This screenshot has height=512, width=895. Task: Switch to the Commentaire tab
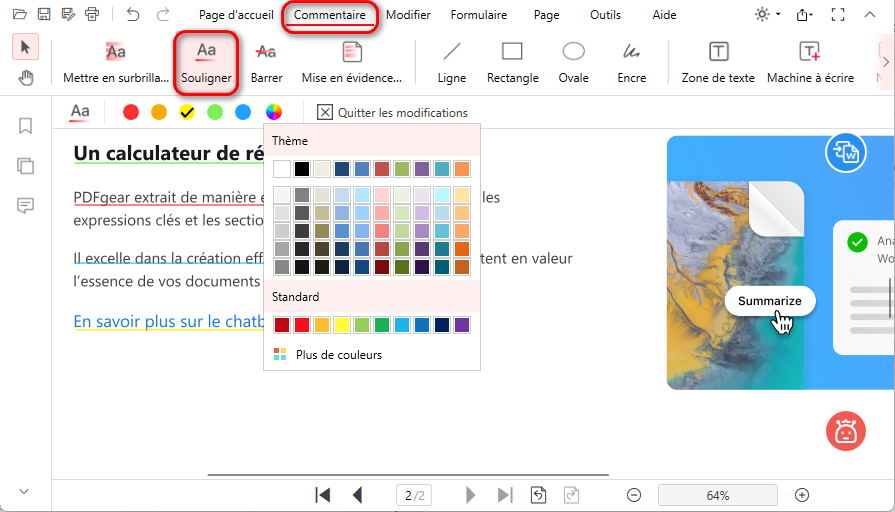pyautogui.click(x=329, y=15)
